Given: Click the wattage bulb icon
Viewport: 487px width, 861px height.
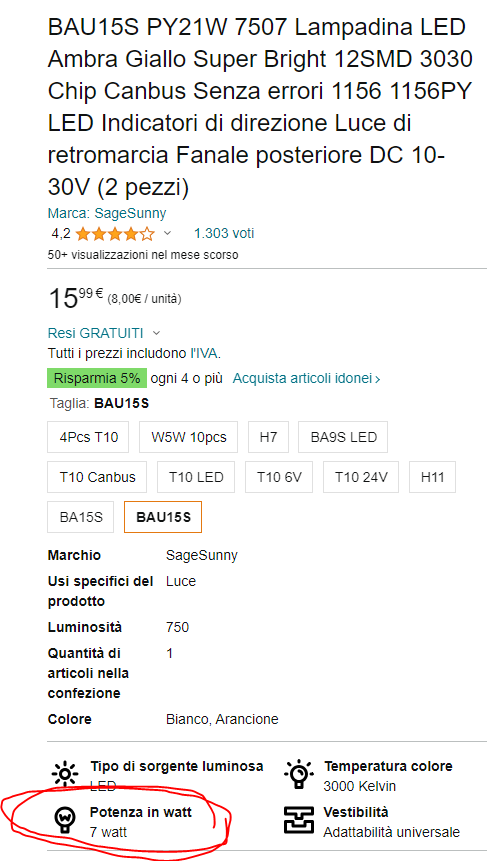Looking at the screenshot, I should [65, 820].
